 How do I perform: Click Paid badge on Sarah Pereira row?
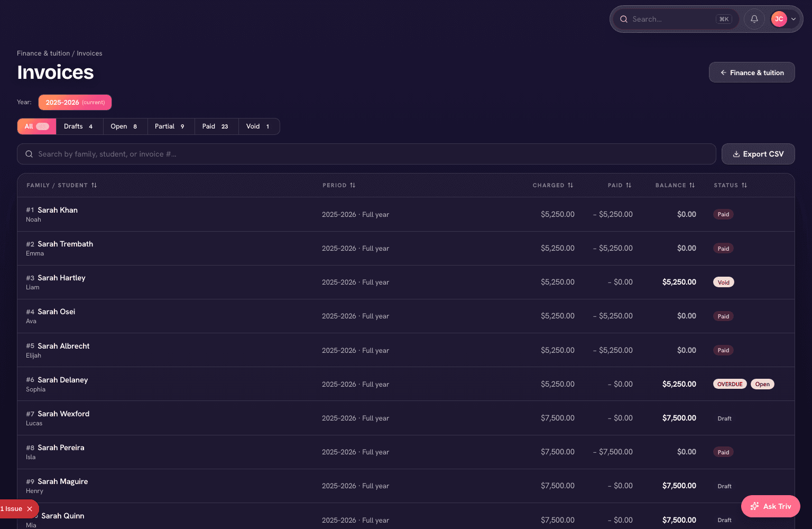click(724, 452)
